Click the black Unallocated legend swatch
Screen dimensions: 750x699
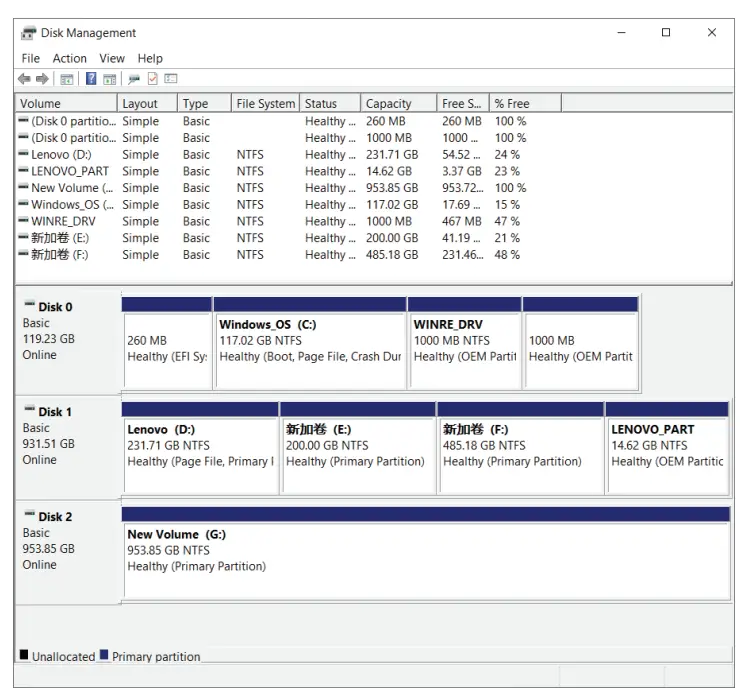[x=24, y=656]
